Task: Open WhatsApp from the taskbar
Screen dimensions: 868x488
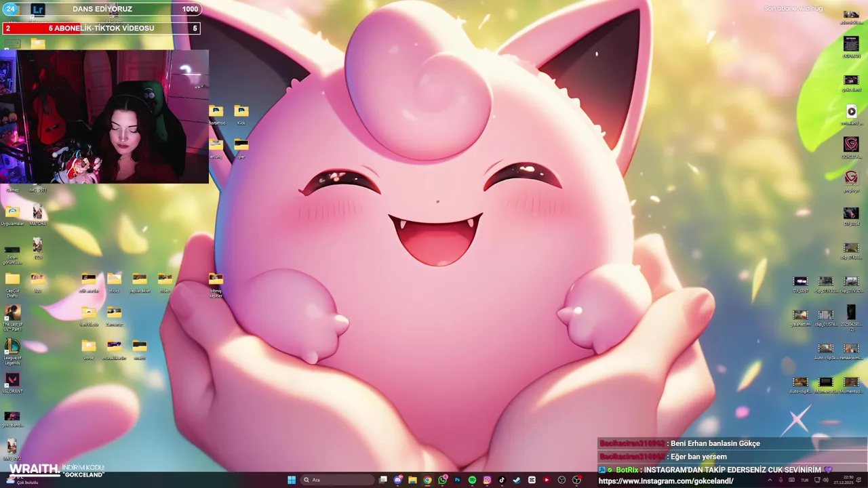Action: coord(442,480)
